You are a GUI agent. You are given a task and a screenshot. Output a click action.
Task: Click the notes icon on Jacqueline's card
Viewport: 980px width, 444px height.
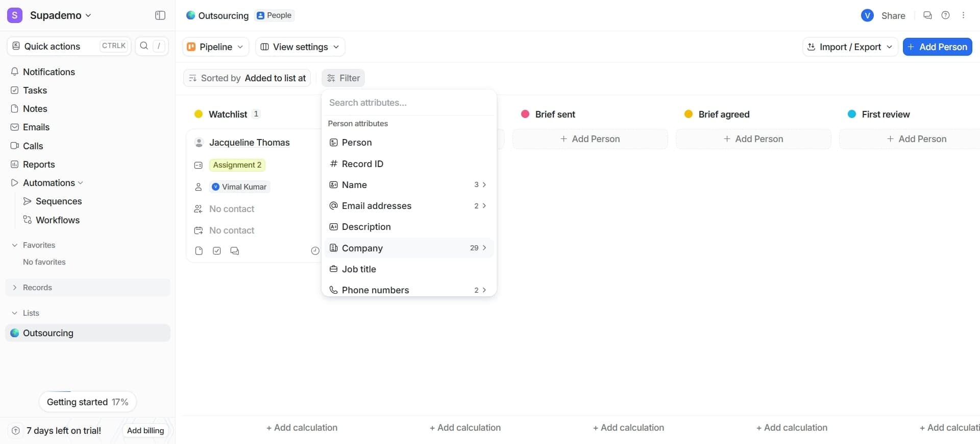pos(199,251)
